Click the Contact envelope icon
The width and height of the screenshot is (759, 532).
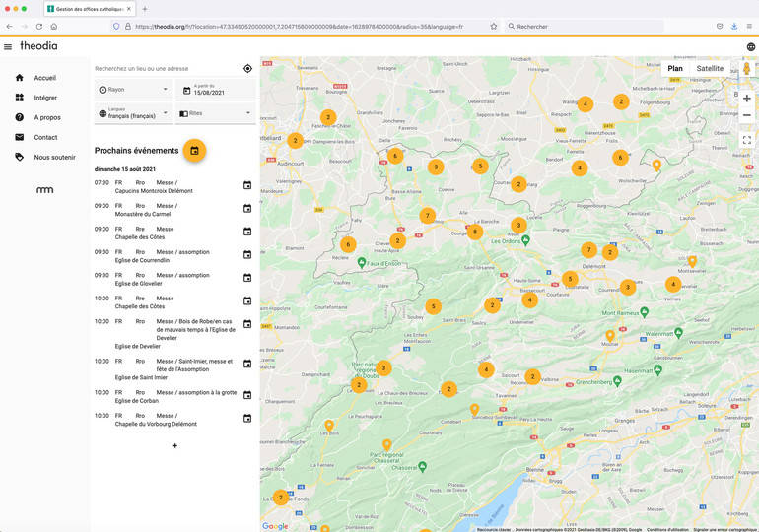coord(20,137)
